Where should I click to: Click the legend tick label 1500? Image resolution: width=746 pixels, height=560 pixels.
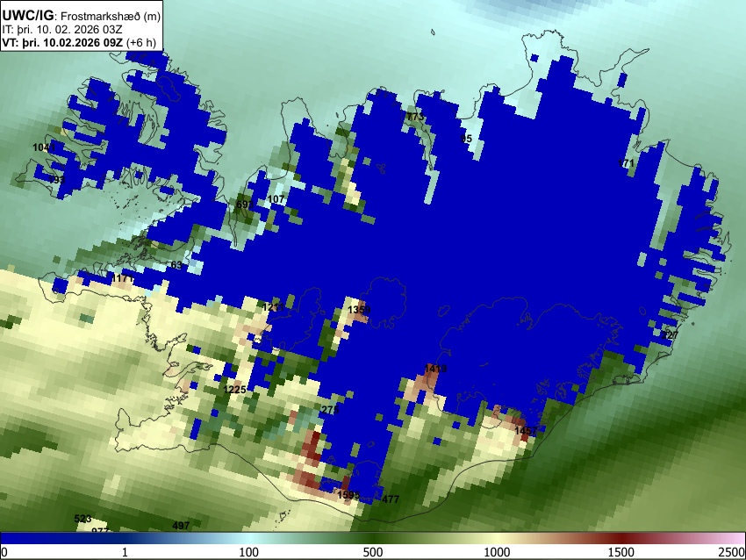pos(621,552)
